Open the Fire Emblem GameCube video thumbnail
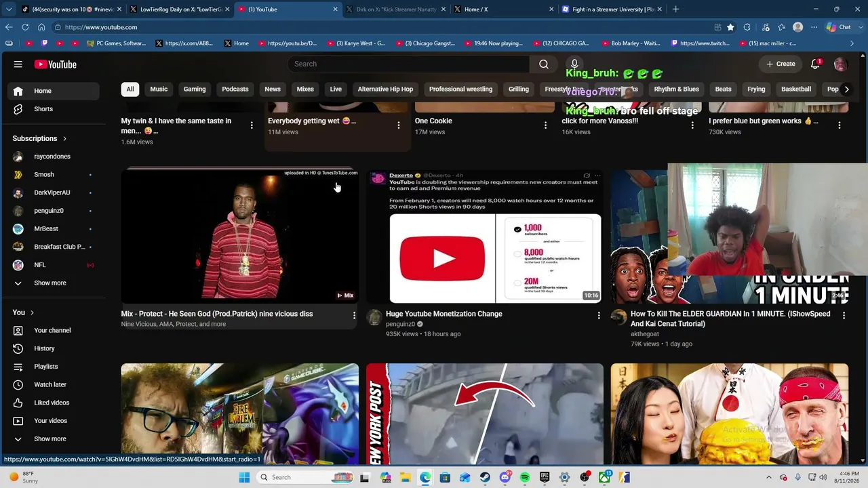 [x=240, y=413]
